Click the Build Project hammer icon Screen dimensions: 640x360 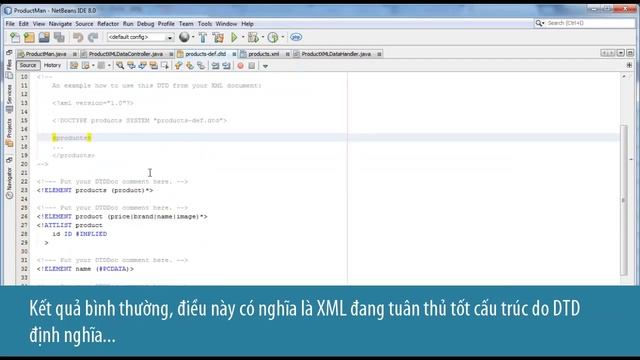coord(203,38)
